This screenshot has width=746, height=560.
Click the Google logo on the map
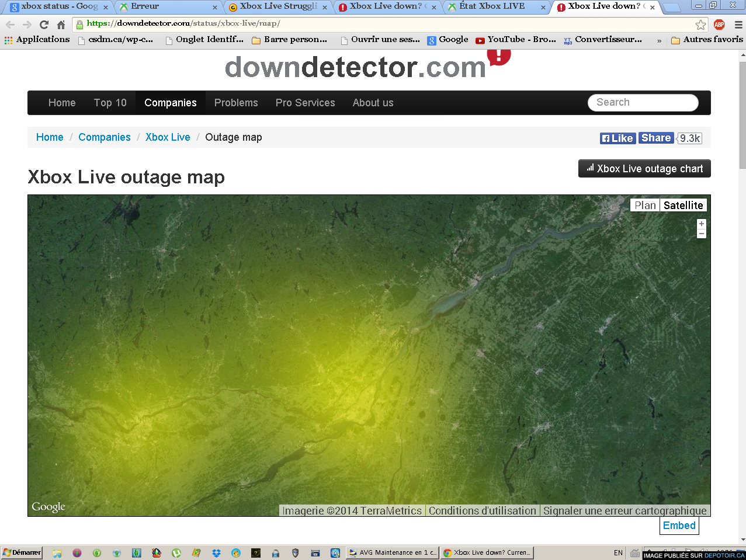coord(48,507)
